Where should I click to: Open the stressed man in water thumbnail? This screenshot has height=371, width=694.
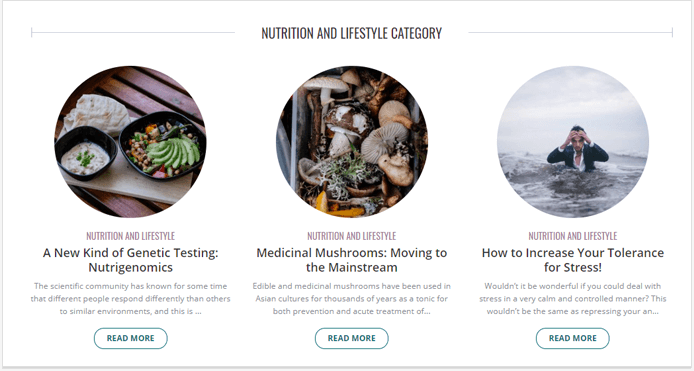(x=573, y=142)
